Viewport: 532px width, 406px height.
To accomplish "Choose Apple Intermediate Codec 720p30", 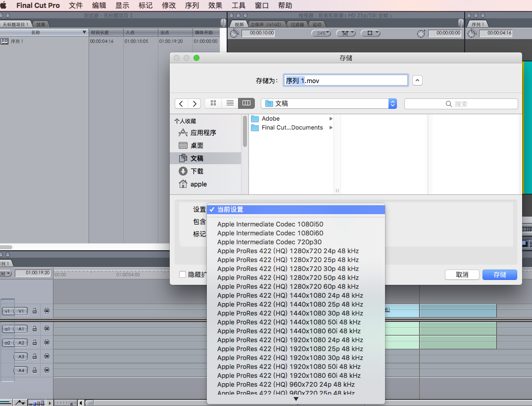I will (296, 242).
